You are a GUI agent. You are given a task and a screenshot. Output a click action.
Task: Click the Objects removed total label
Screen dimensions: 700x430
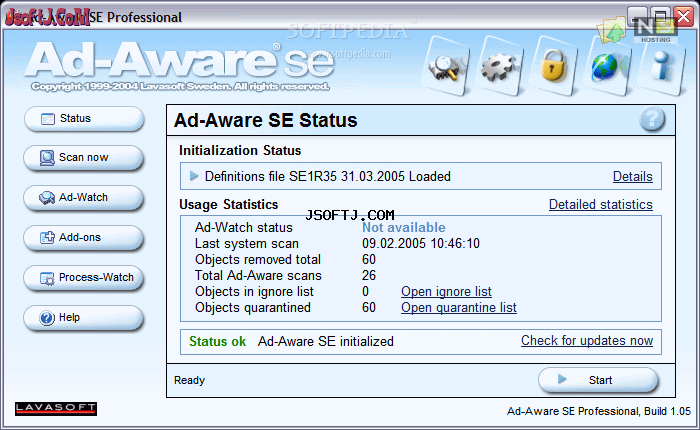[x=258, y=259]
